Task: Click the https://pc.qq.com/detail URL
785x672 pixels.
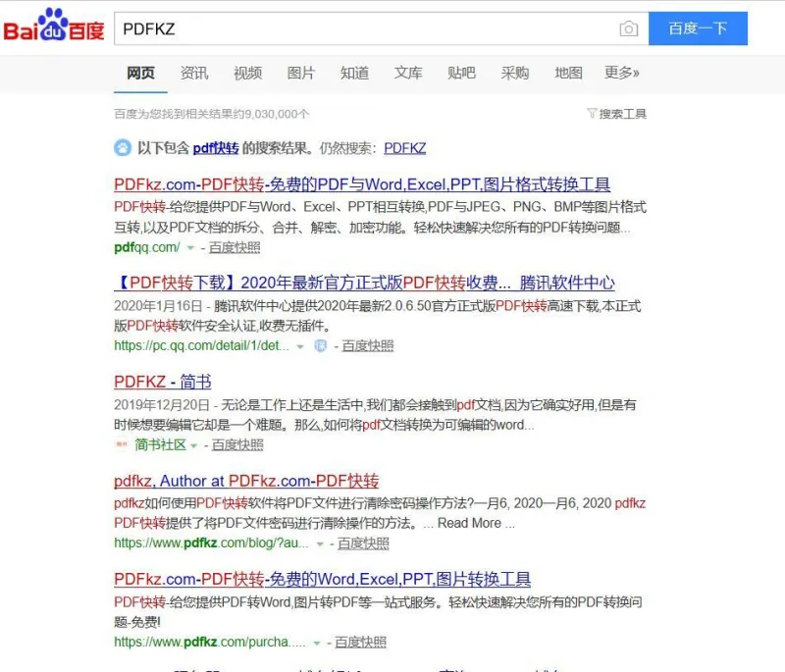Action: [x=202, y=345]
